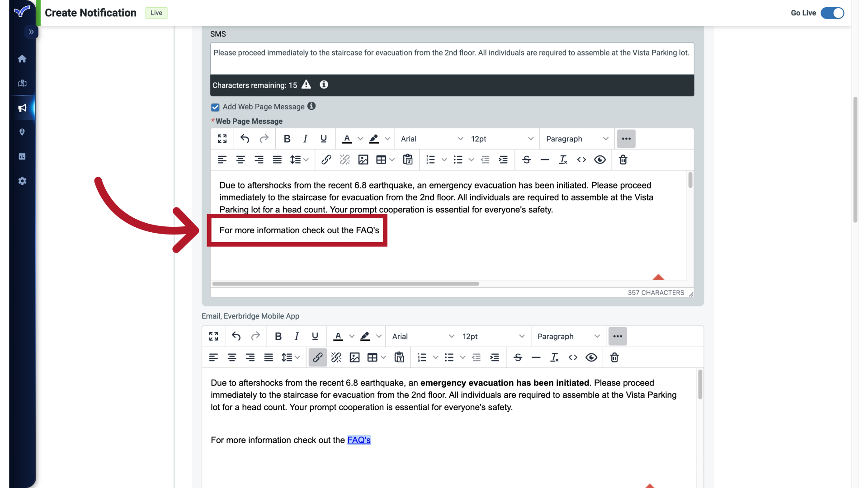The width and height of the screenshot is (868, 488).
Task: Toggle italic in Web Page Message editor
Action: (306, 139)
